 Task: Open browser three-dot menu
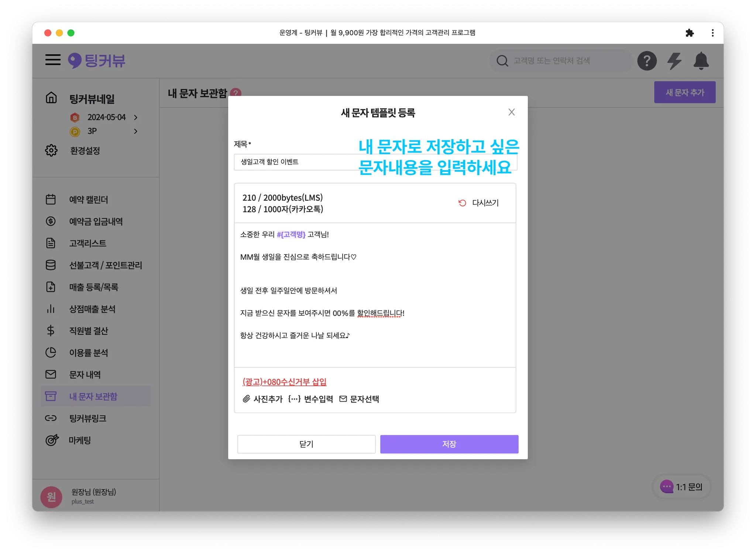712,33
